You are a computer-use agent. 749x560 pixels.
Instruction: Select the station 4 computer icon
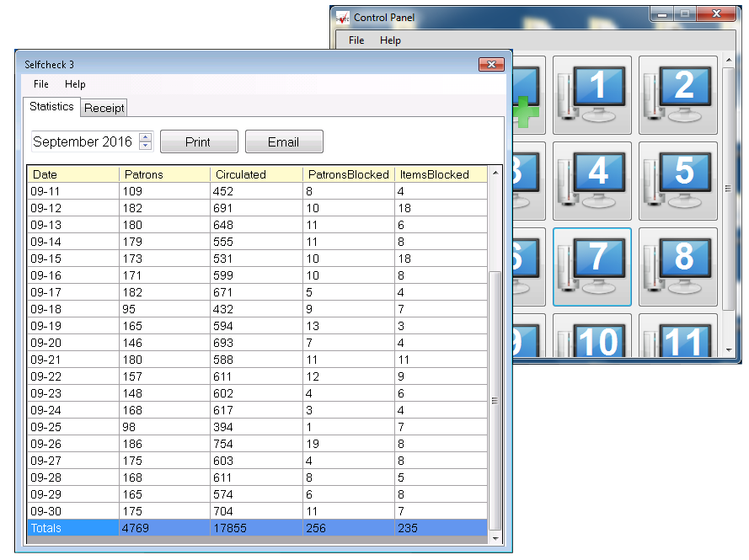(591, 181)
